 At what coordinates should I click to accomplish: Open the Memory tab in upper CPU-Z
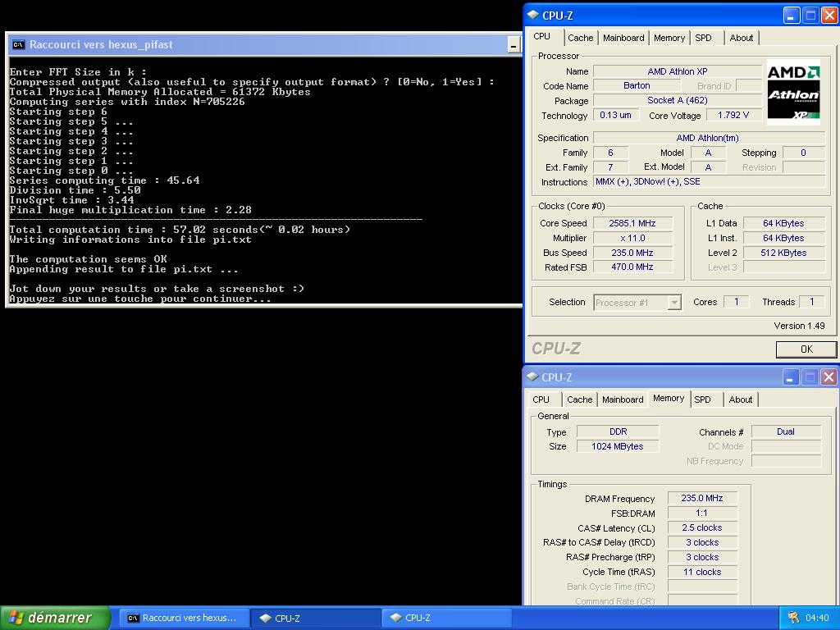tap(669, 38)
